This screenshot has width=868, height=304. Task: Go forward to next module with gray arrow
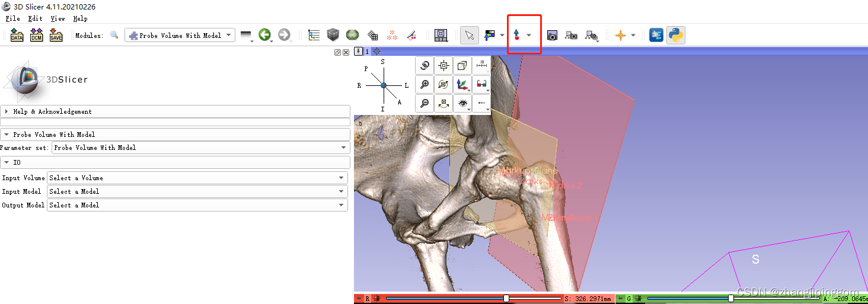pos(285,36)
